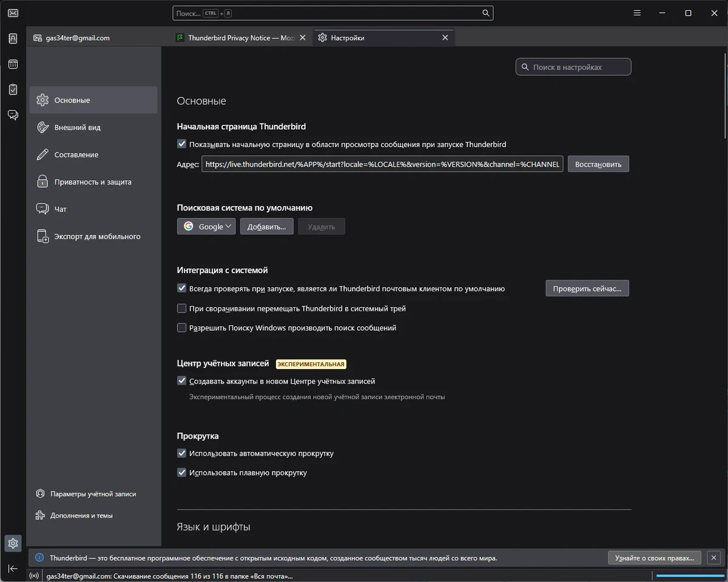
Task: Click the pencil icon beside Составление
Action: pos(42,155)
